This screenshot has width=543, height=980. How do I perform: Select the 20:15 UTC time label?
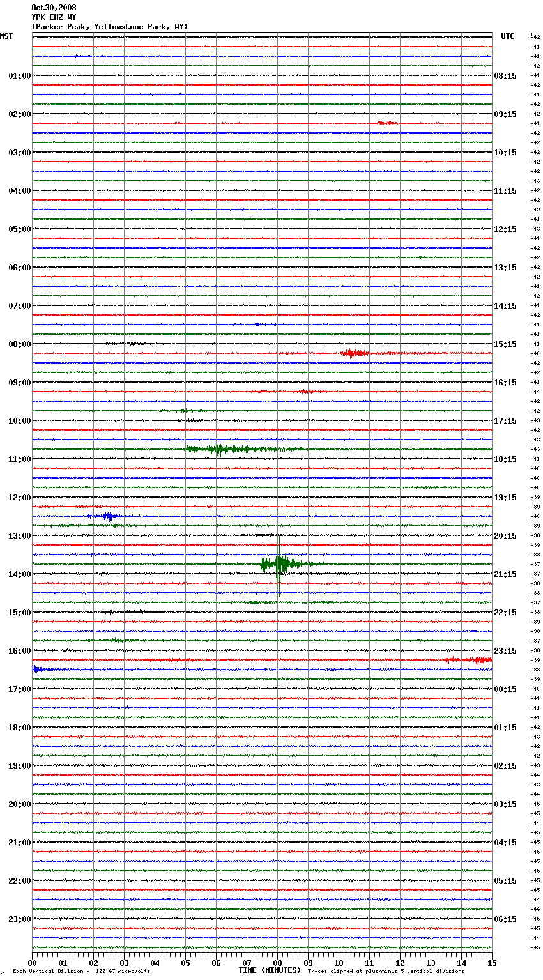point(505,536)
